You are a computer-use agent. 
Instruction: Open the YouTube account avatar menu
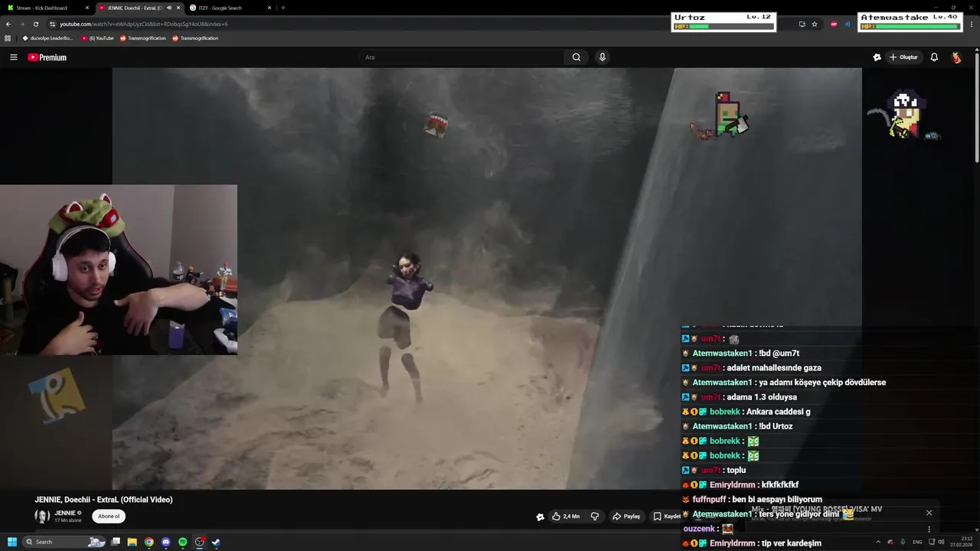pyautogui.click(x=956, y=57)
